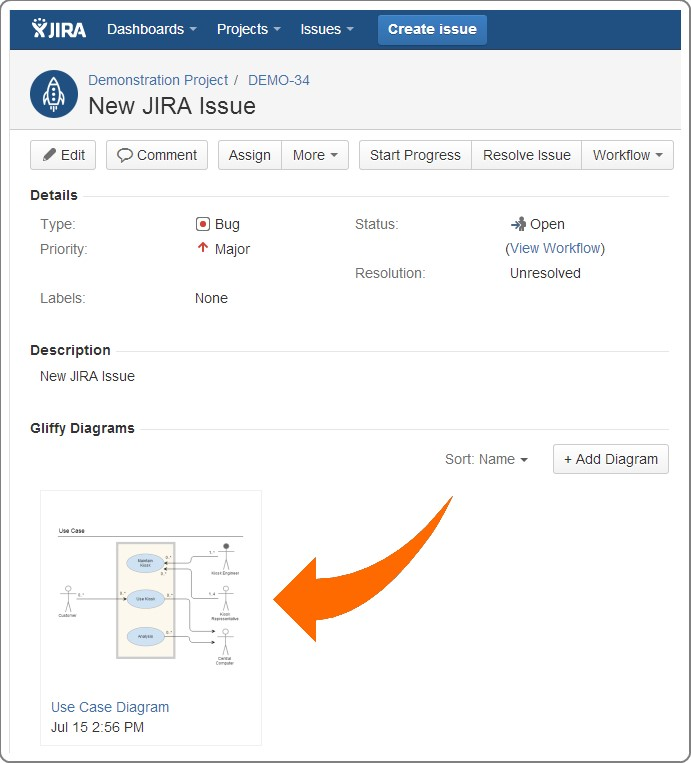Click the Description section heading
Image resolution: width=691 pixels, height=763 pixels.
point(70,350)
